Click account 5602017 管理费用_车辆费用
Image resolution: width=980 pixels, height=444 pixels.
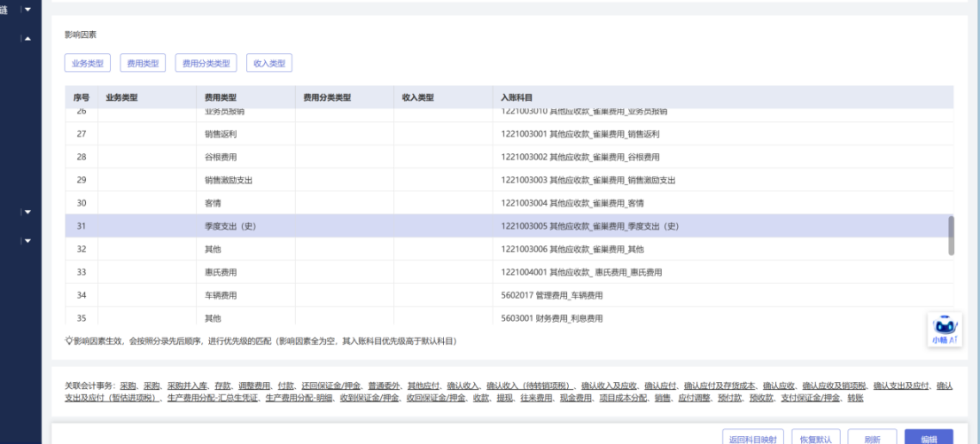(552, 295)
